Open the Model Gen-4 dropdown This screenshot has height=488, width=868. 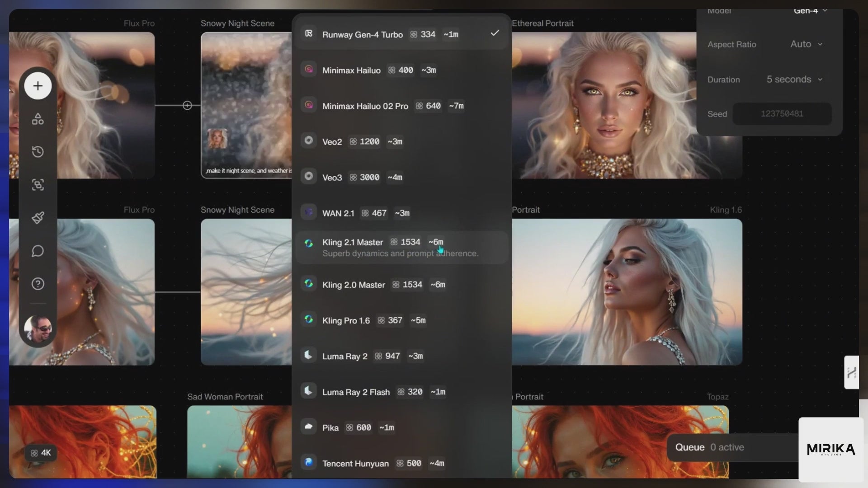tap(810, 11)
